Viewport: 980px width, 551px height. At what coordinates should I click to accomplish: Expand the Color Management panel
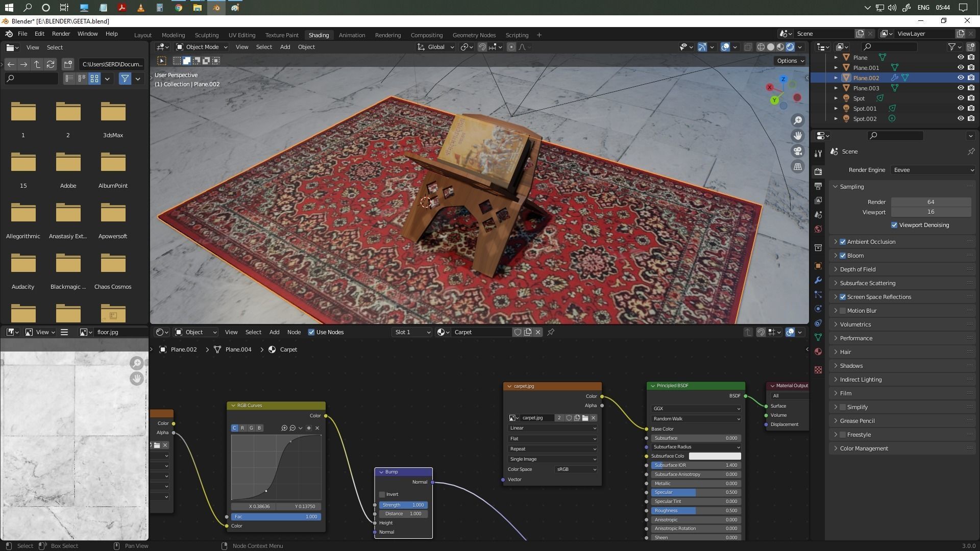(864, 448)
